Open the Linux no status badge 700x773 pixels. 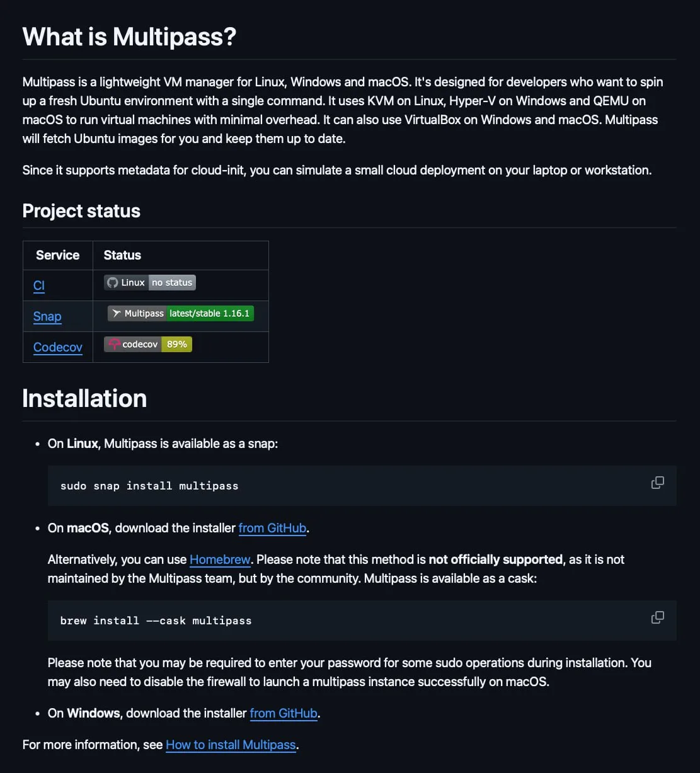(x=150, y=283)
